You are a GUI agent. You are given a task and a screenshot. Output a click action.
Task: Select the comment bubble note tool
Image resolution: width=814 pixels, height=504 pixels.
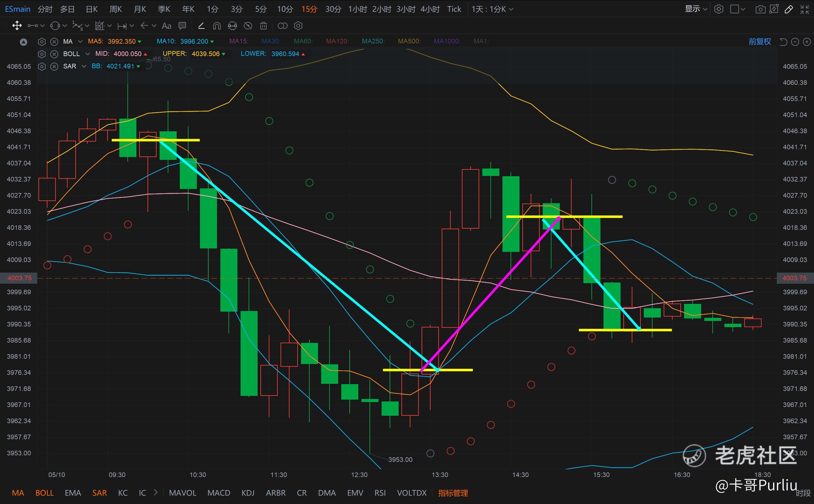coord(182,26)
